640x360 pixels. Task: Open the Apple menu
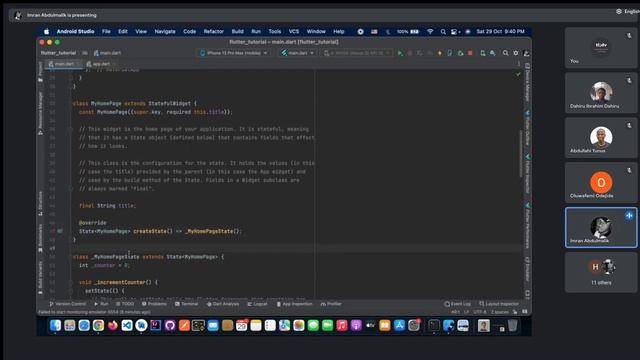click(x=47, y=31)
